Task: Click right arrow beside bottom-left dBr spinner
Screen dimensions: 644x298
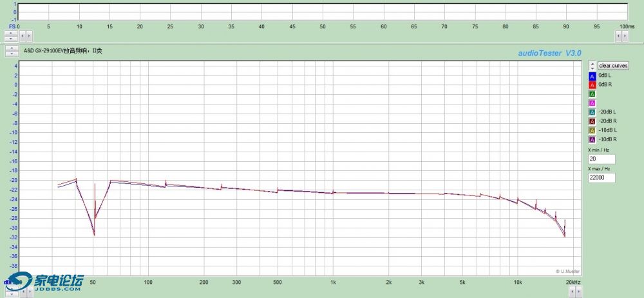Action: pos(30,292)
